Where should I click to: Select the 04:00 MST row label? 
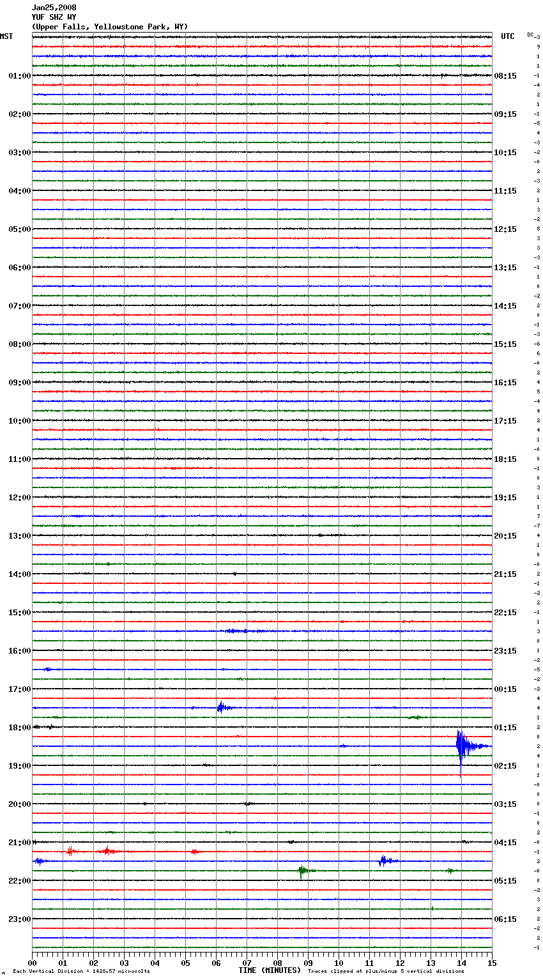(x=20, y=191)
